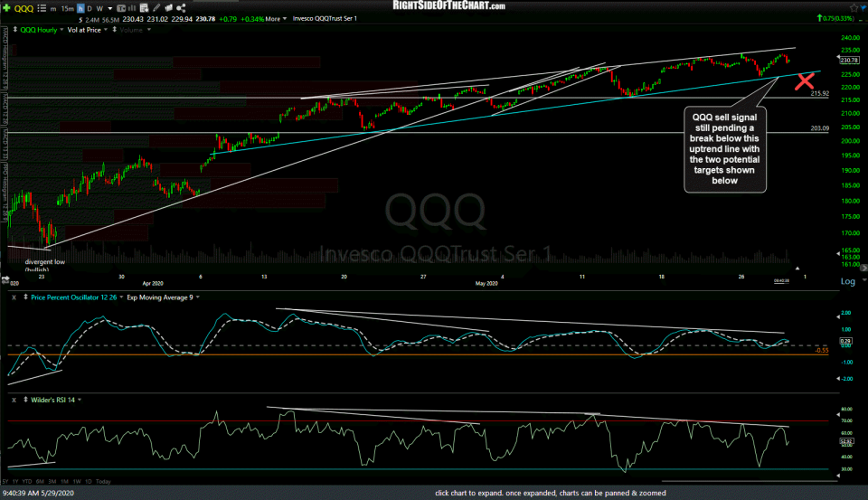Toggle the Log price scale
Screen dimensions: 868x500
coord(847,281)
